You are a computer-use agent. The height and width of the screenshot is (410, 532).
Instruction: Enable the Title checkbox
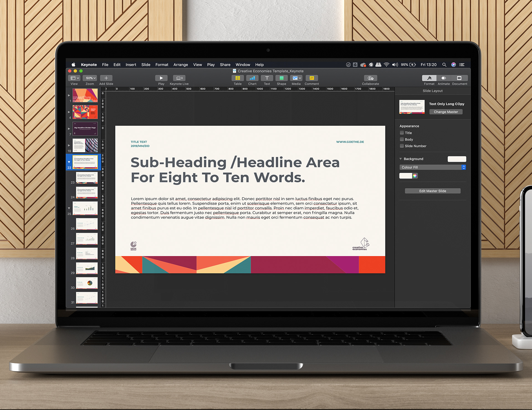(x=402, y=133)
